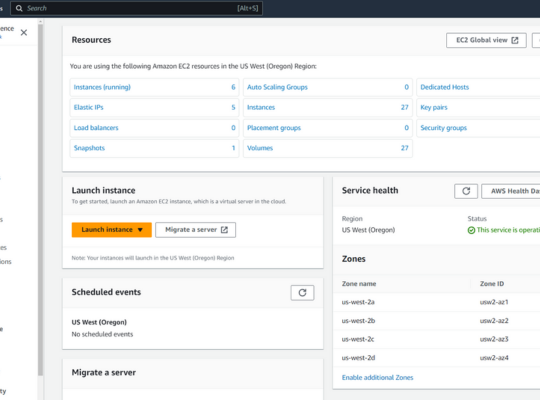Select zone row us-west-2d
Image resolution: width=540 pixels, height=400 pixels.
tap(436, 358)
